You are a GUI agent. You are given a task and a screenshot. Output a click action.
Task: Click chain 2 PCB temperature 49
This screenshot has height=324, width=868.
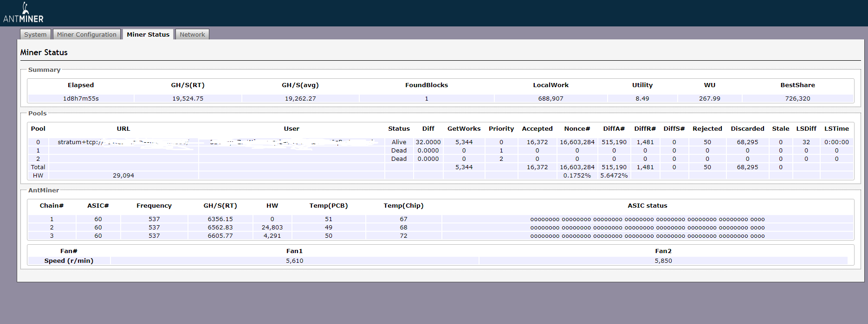click(x=329, y=228)
